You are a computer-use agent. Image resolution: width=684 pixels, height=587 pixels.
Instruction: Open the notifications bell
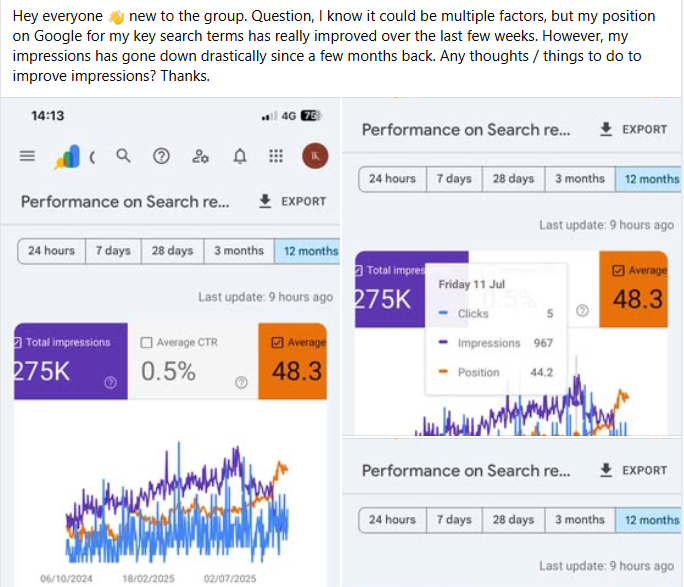(x=240, y=156)
